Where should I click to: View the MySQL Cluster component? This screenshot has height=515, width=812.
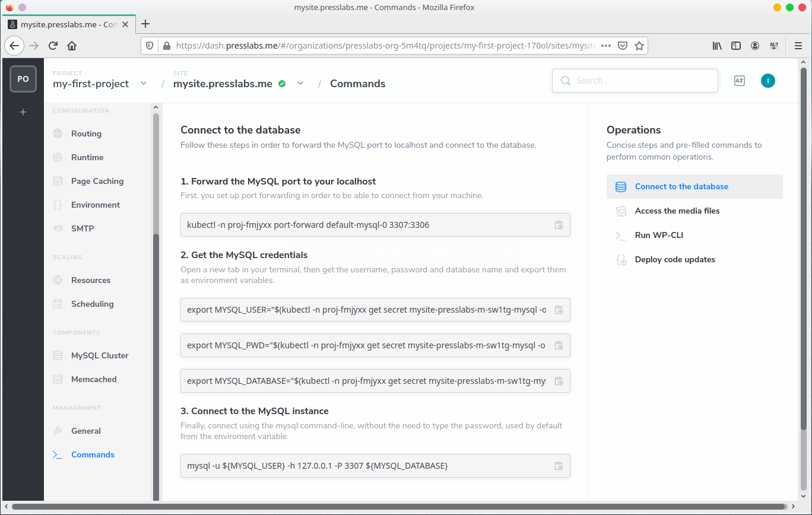pos(100,355)
